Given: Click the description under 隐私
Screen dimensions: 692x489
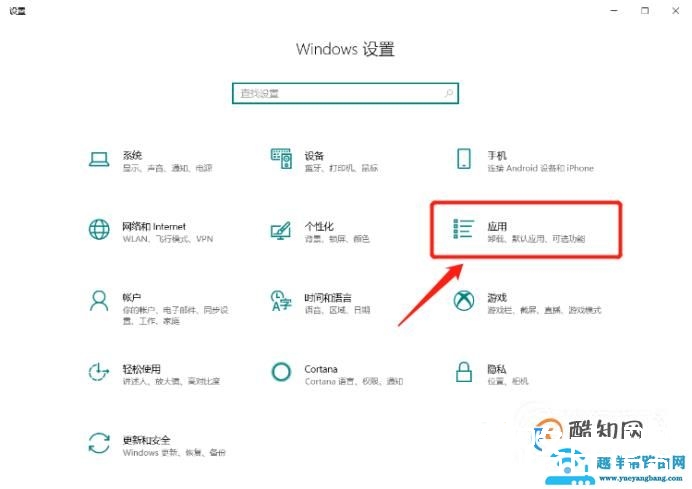Looking at the screenshot, I should coord(508,381).
